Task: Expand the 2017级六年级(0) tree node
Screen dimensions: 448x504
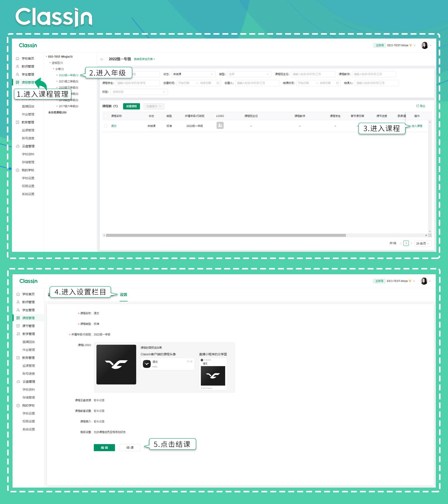Action: point(57,106)
